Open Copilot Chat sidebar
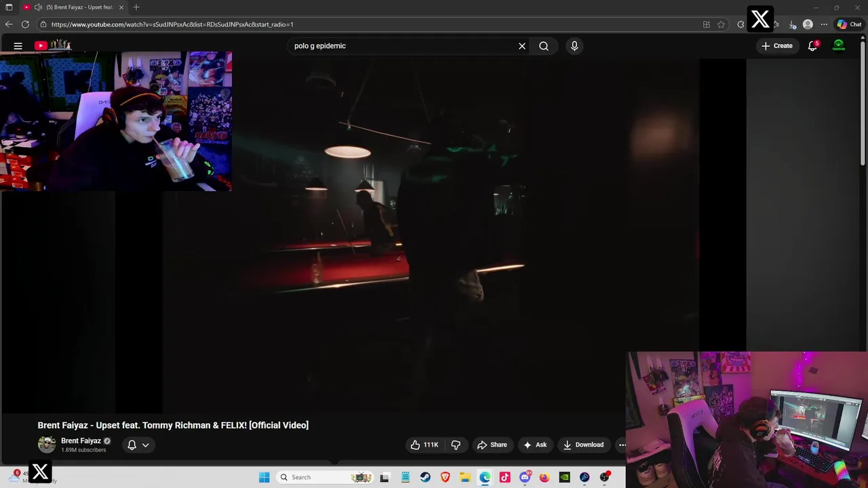868x488 pixels. pos(849,24)
